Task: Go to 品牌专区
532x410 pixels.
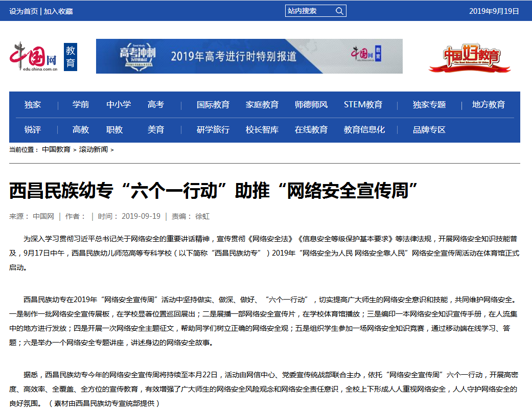Action: pos(429,130)
